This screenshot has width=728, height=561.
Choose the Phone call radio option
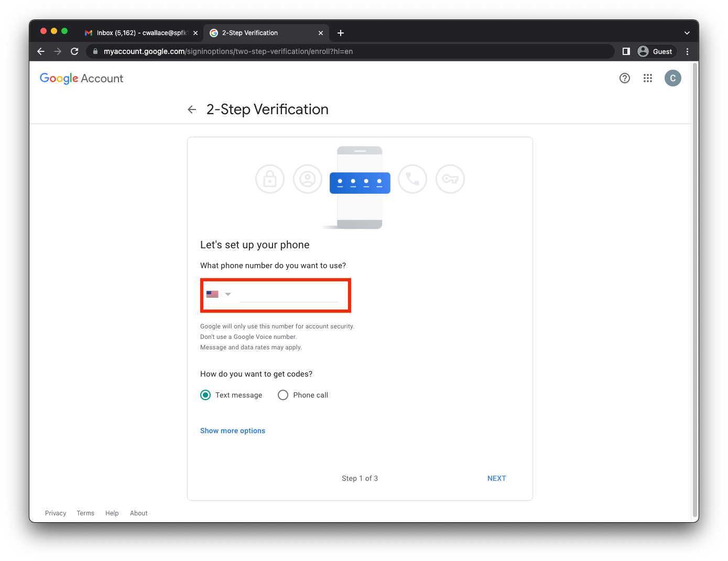pyautogui.click(x=283, y=395)
